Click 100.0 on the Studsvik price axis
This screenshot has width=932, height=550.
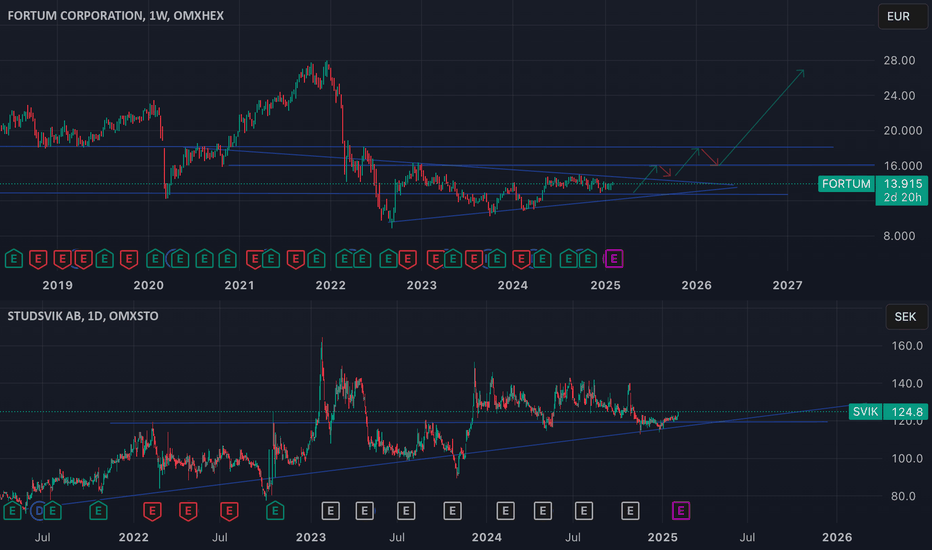coord(906,458)
